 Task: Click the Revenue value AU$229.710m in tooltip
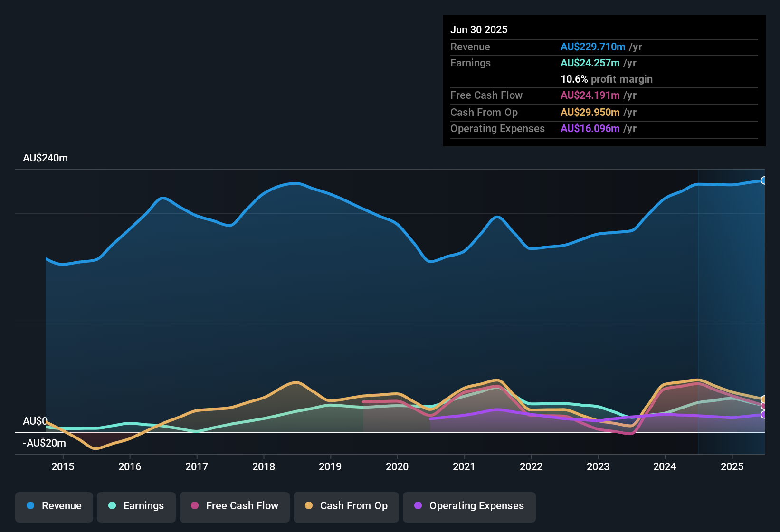(x=593, y=47)
